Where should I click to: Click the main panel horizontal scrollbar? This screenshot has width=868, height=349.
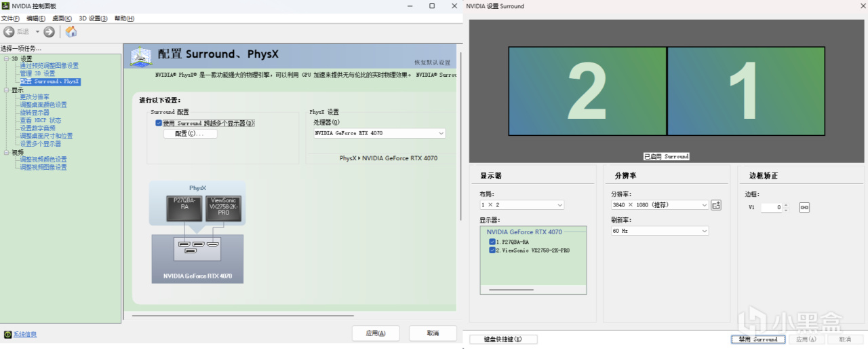coord(243,315)
